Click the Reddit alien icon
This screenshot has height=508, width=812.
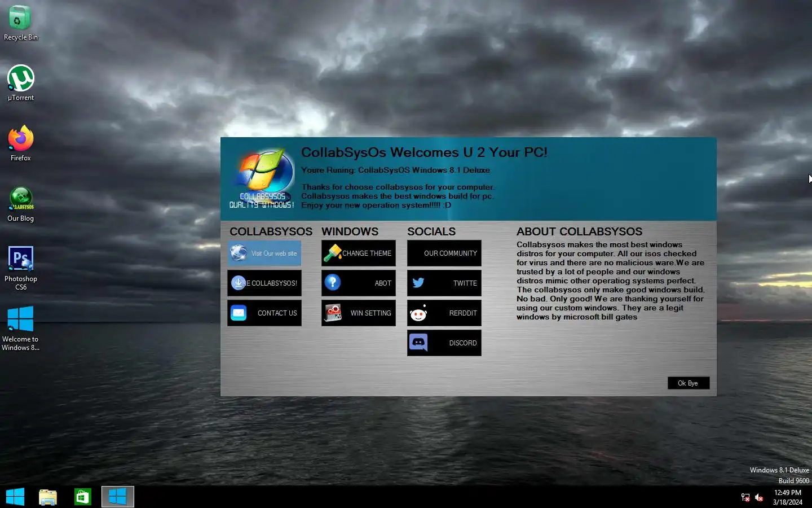[418, 313]
